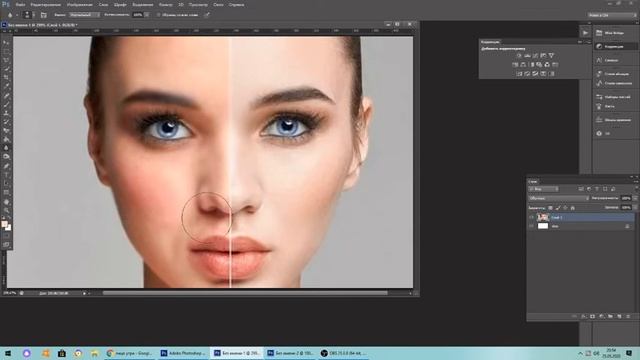Image resolution: width=640 pixels, height=360 pixels.
Task: Open the Mini Bridge panel
Action: pos(615,33)
